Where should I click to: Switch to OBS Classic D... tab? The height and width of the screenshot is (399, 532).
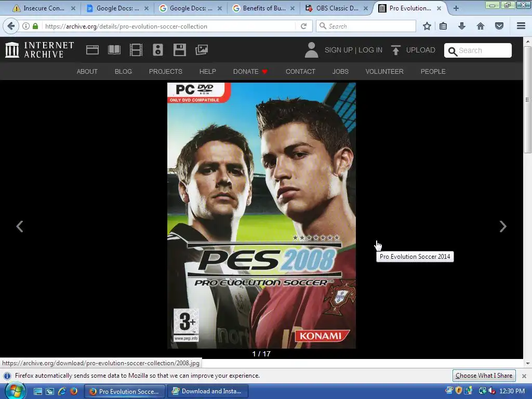[x=337, y=8]
